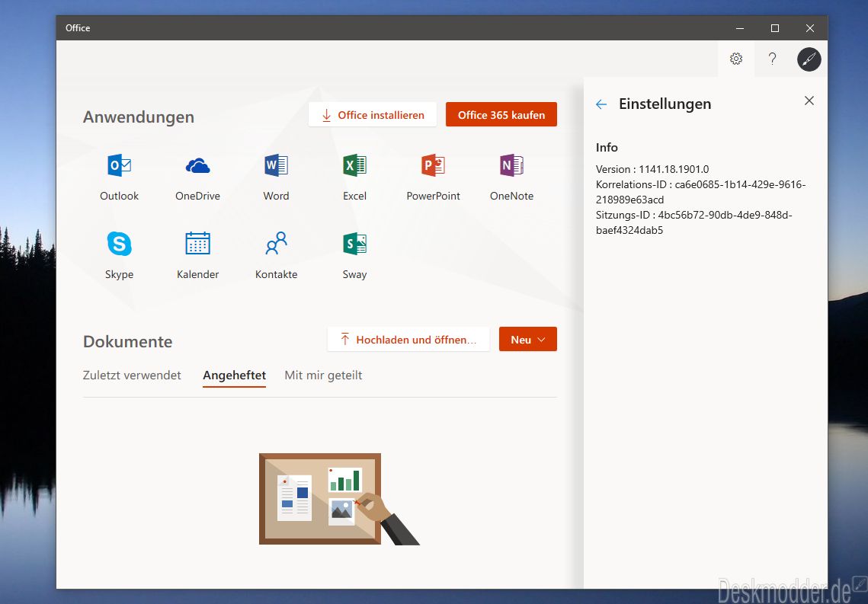Go back using the arrow beside Einstellungen
Viewport: 868px width, 604px height.
[601, 104]
